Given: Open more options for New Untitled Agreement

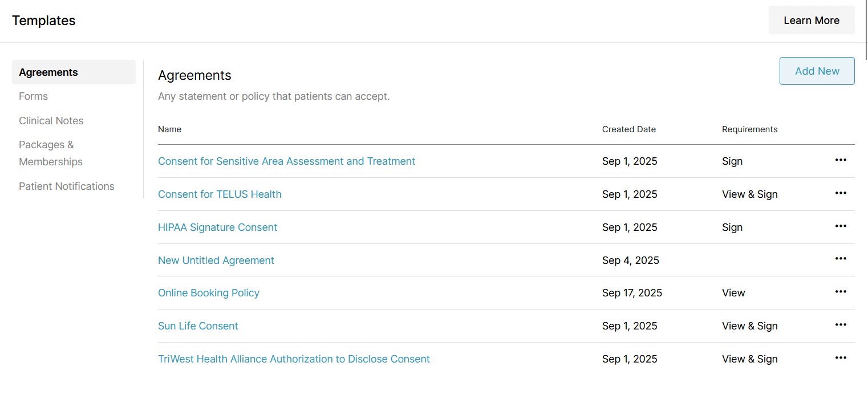Looking at the screenshot, I should click(841, 259).
